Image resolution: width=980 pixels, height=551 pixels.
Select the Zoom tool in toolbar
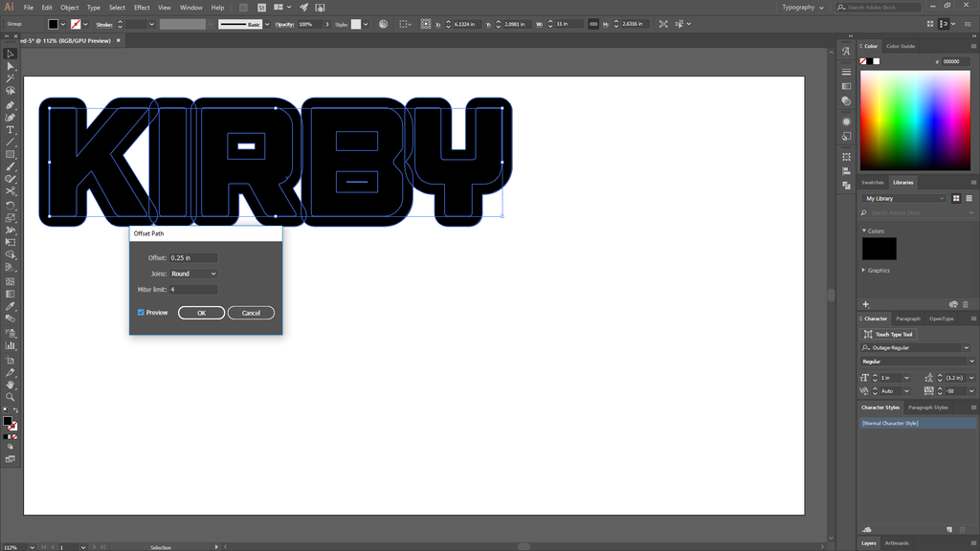point(11,396)
